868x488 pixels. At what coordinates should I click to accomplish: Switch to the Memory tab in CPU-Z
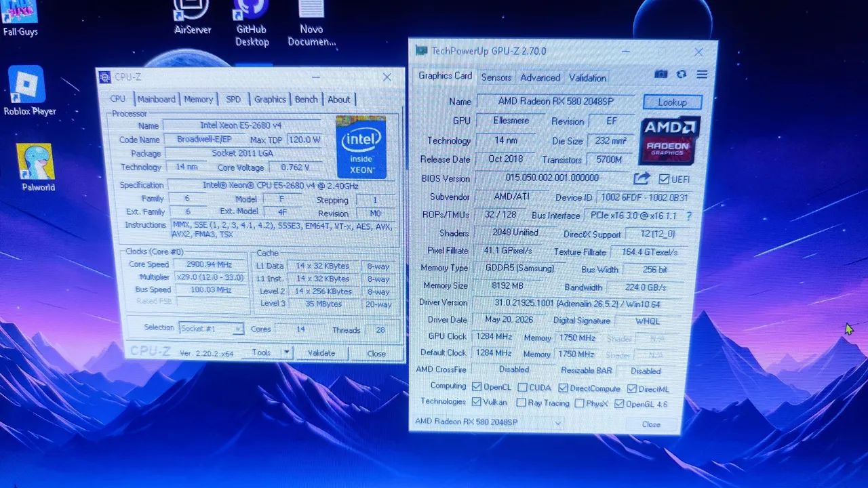(199, 99)
